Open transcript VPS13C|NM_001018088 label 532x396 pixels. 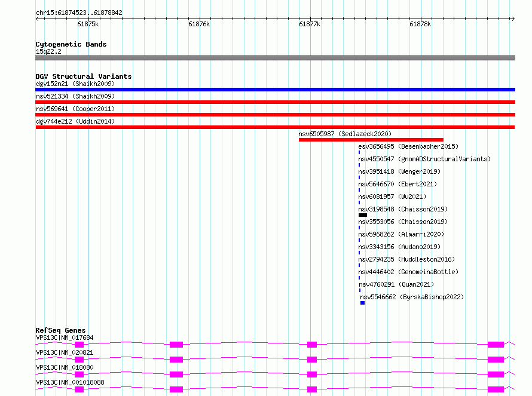click(x=70, y=382)
